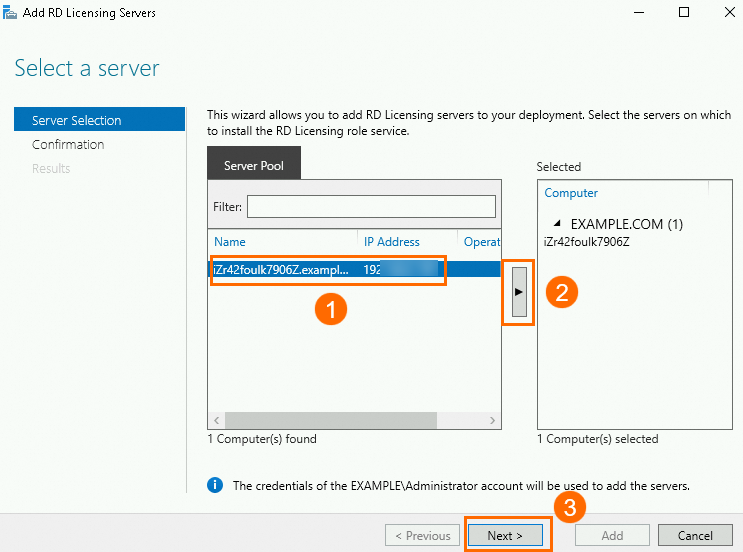Click the wizard window title icon

[x=9, y=12]
